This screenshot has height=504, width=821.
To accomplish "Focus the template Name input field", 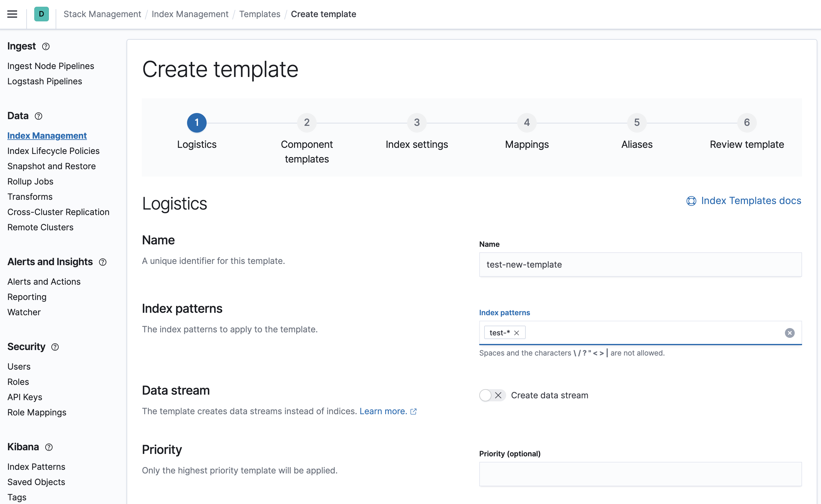I will [x=640, y=265].
